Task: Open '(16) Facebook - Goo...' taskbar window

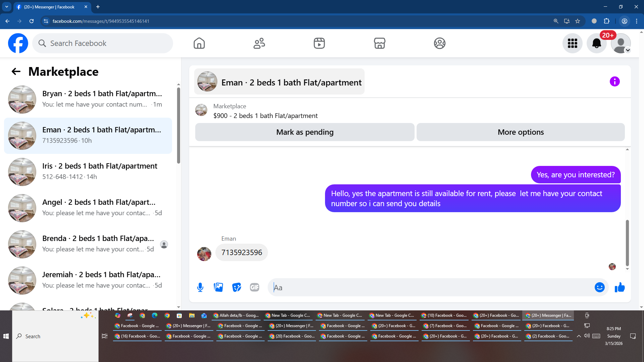Action: point(137,336)
